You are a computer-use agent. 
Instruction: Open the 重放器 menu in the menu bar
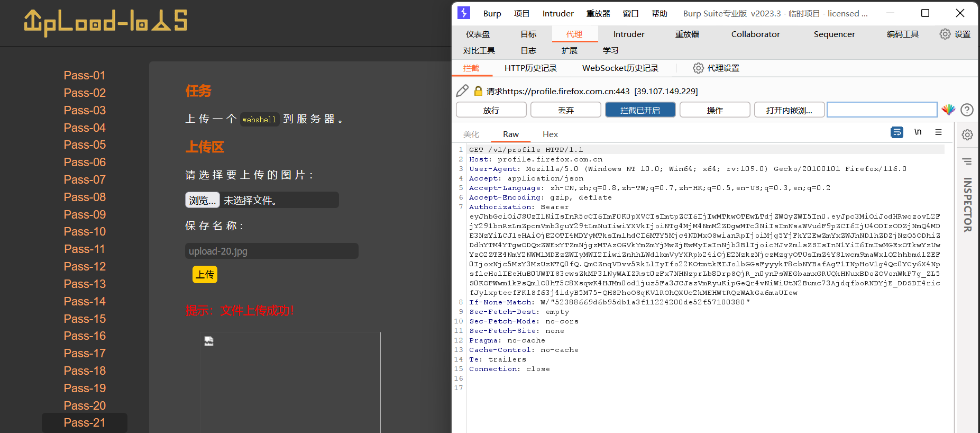point(598,13)
